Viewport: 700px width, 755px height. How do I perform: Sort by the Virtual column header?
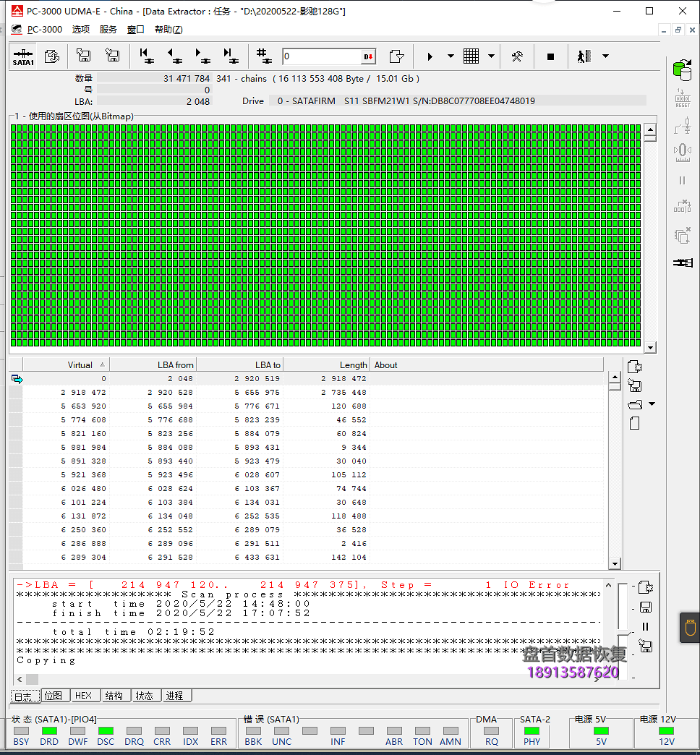(66, 365)
